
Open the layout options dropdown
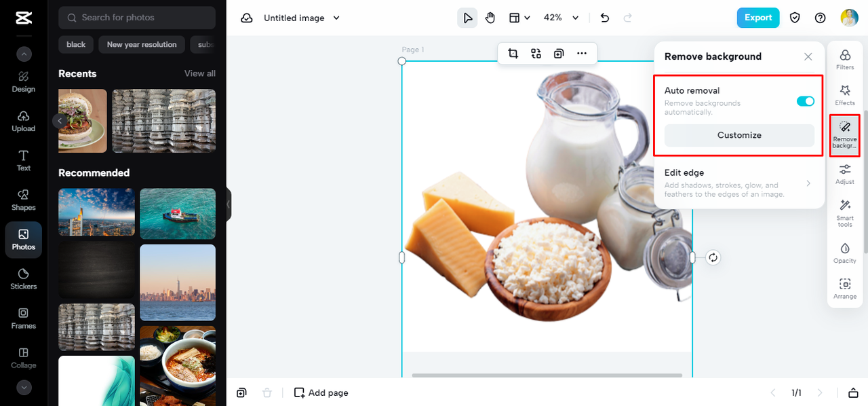pos(519,18)
